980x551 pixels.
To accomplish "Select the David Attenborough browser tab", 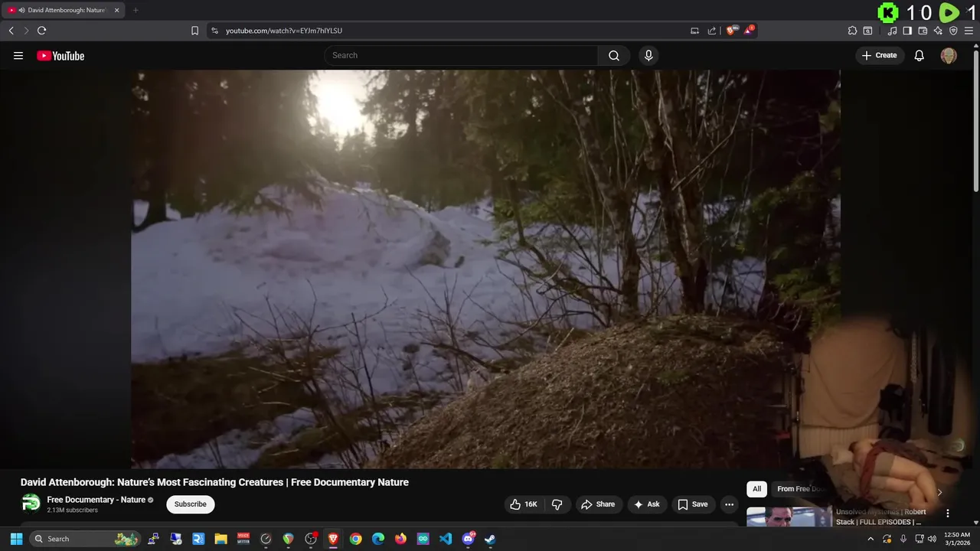I will 64,10.
